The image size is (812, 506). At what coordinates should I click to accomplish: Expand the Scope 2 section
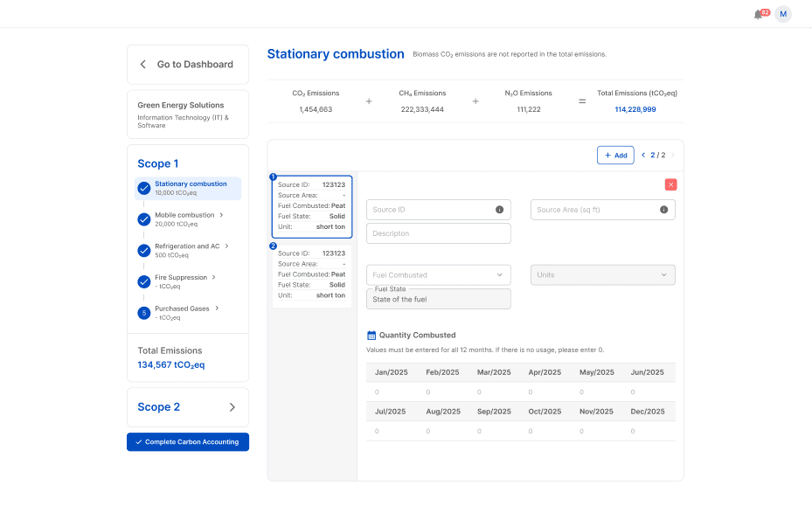tap(188, 407)
